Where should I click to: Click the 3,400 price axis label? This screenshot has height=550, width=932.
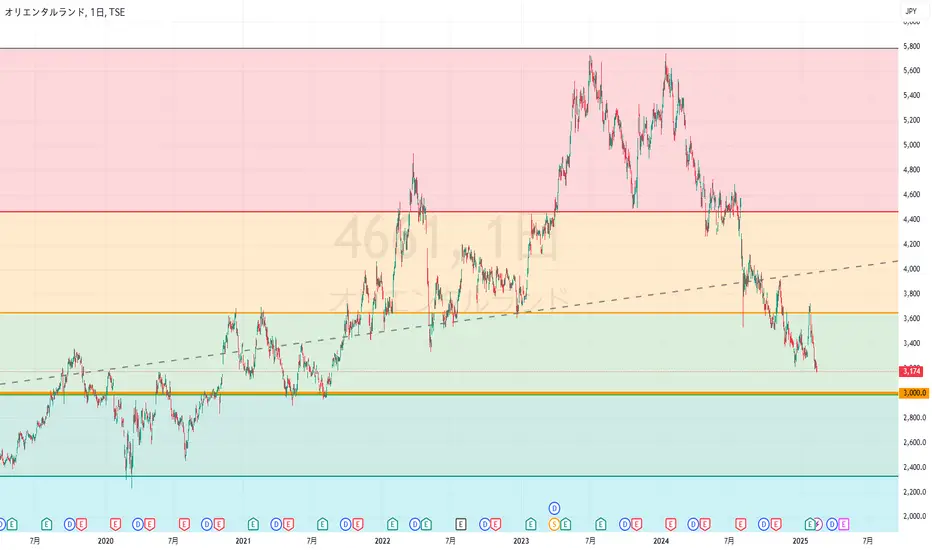911,344
